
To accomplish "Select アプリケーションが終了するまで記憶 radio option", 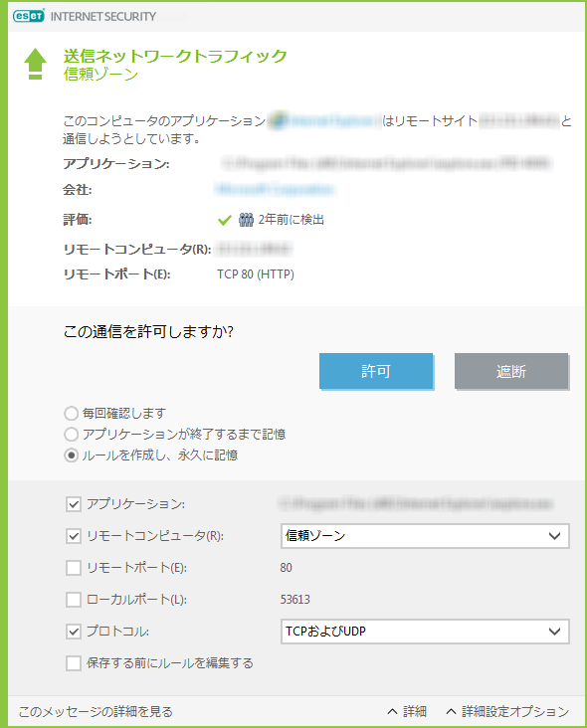I will (71, 434).
